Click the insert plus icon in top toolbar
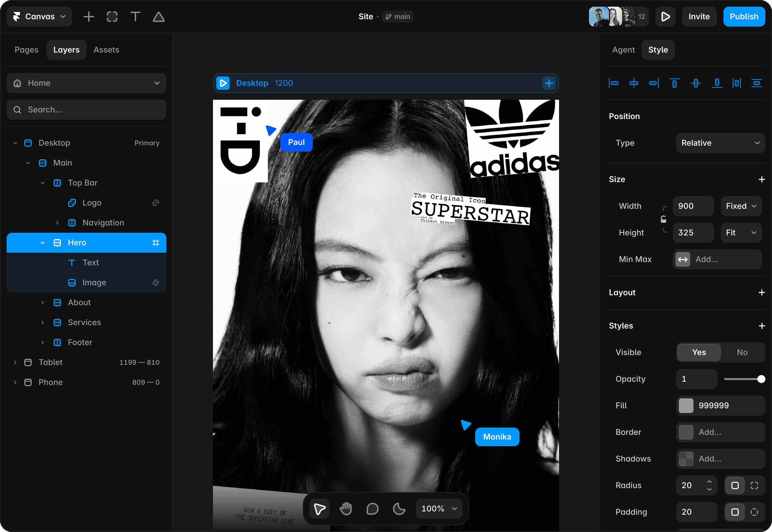The image size is (772, 532). (x=89, y=17)
